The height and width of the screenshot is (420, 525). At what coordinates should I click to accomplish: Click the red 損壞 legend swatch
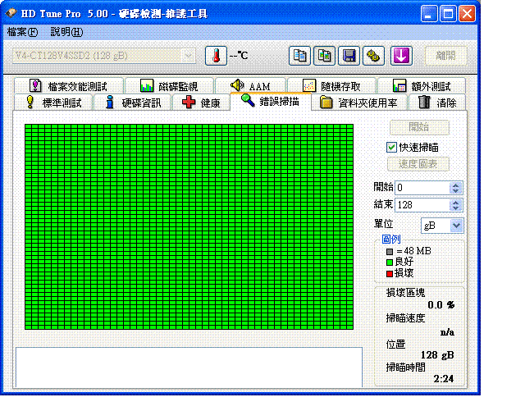pyautogui.click(x=390, y=274)
